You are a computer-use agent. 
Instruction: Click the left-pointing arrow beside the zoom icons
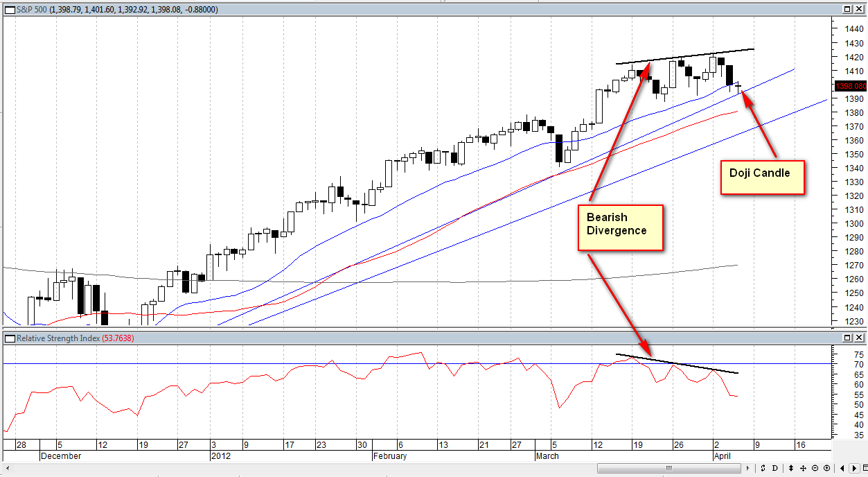(842, 468)
